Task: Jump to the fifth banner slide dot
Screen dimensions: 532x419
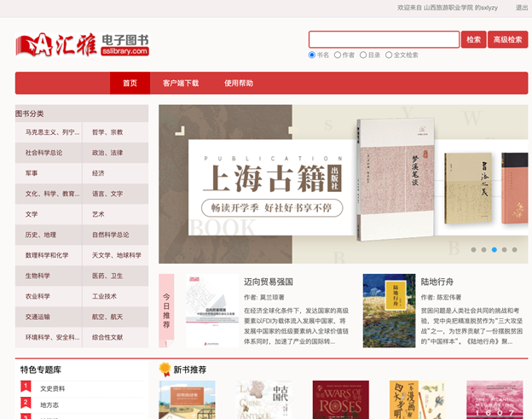Action: (x=515, y=250)
